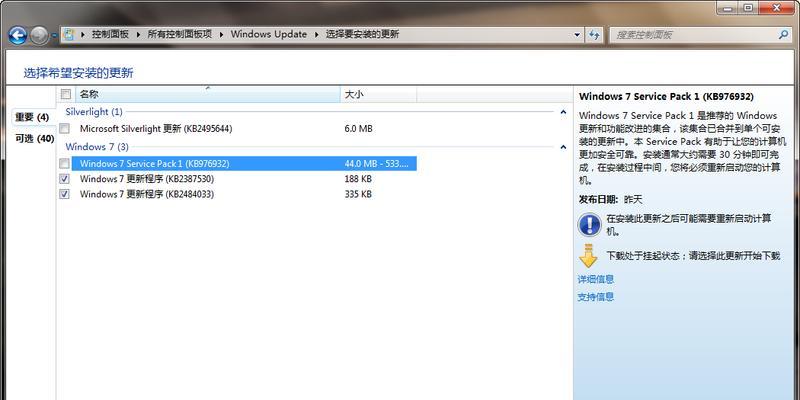Click the 6.0 MB size value
The height and width of the screenshot is (400, 800).
coord(358,129)
